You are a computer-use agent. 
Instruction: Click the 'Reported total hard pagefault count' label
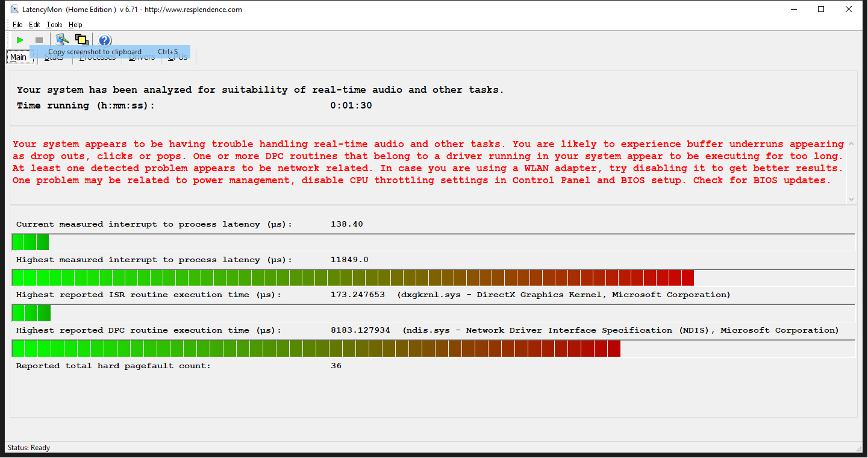[x=114, y=366]
